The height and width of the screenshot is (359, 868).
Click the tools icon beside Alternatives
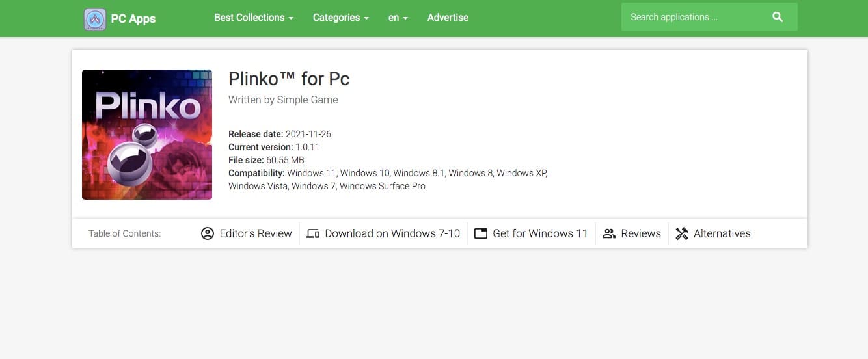click(x=682, y=233)
